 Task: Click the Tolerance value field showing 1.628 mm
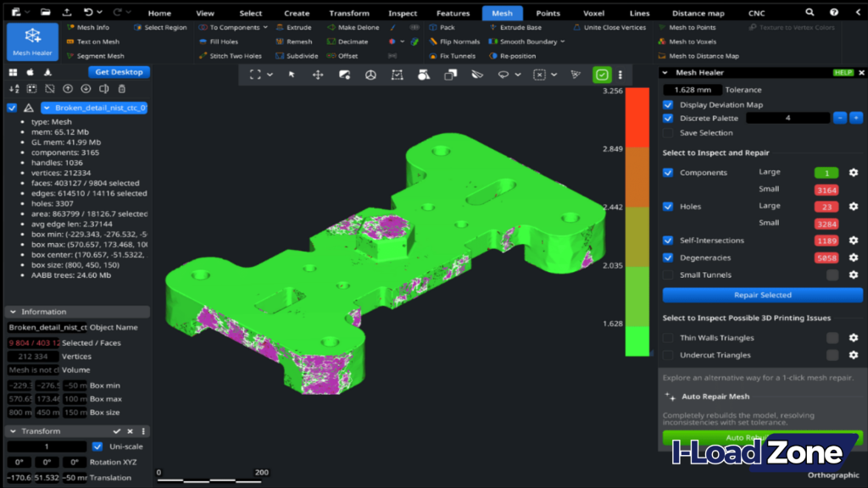tap(693, 90)
